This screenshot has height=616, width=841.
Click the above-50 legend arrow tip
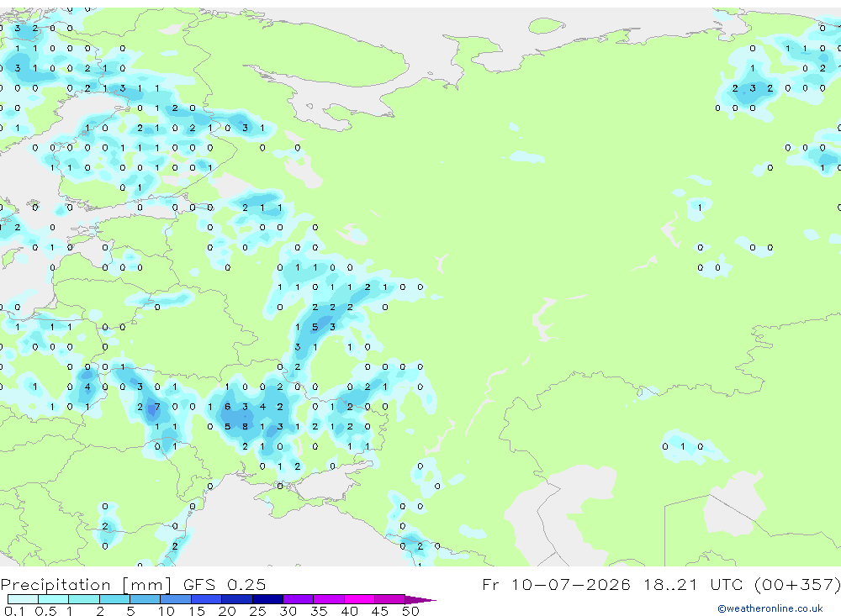[420, 600]
